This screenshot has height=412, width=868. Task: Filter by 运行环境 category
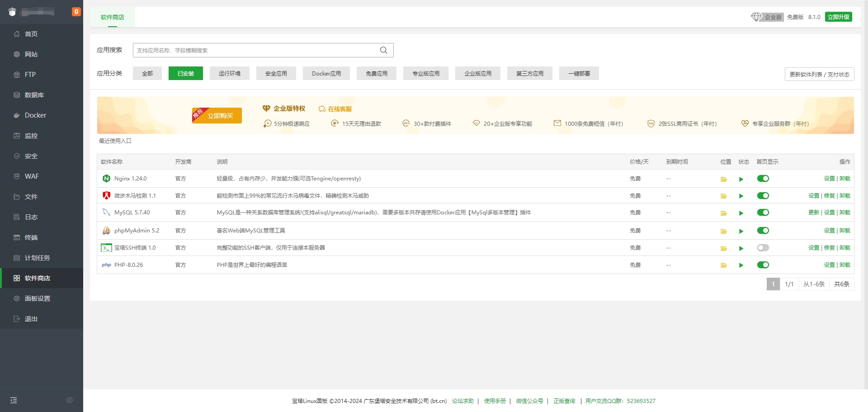click(230, 73)
